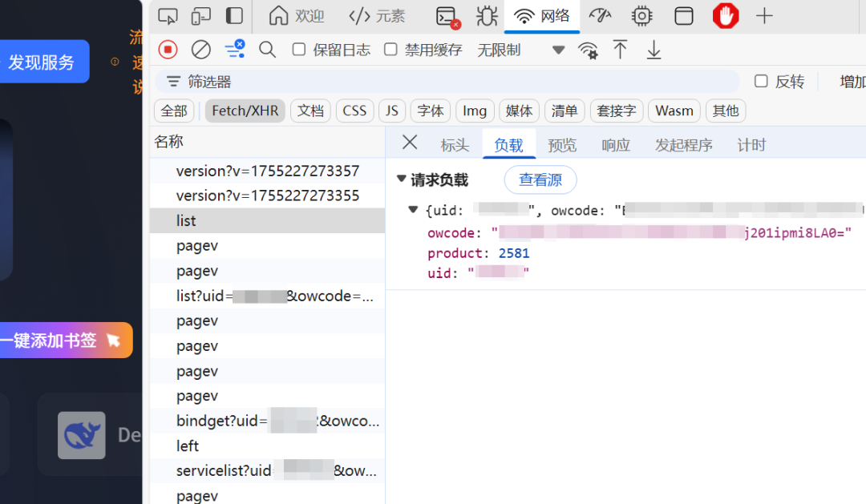Enable the 保留日志 checkbox
Screen dimensions: 866x504
point(299,50)
